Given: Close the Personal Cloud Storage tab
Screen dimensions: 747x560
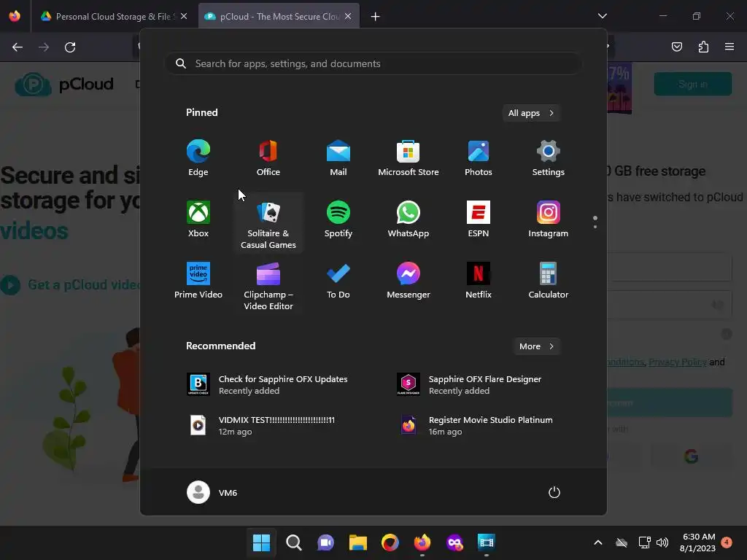Looking at the screenshot, I should (x=184, y=16).
